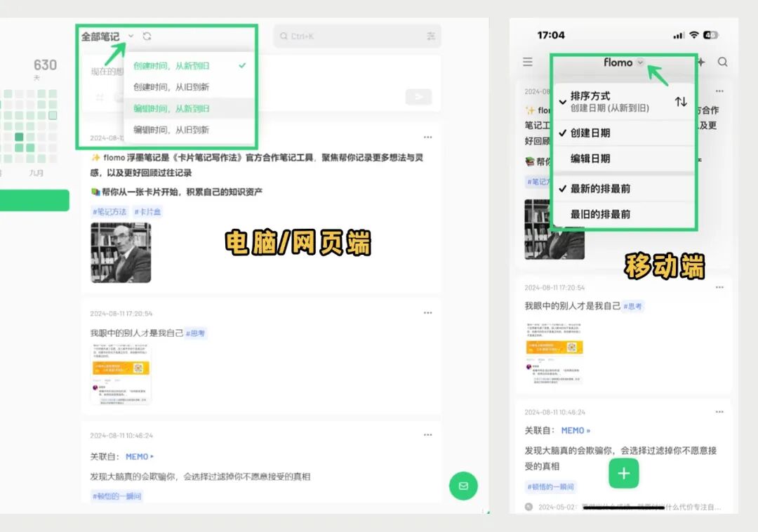
Task: Pick 最旧的排最前 in the mobile sort menu
Action: coord(624,214)
